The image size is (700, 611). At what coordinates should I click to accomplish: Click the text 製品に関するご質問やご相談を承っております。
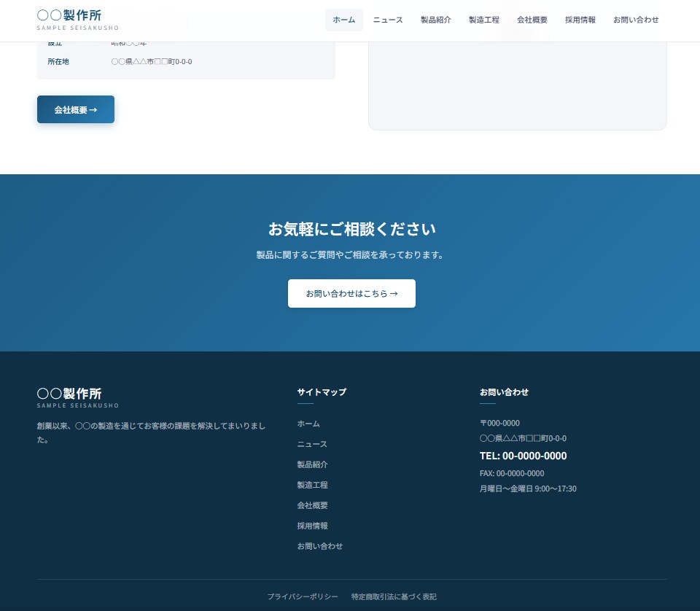click(x=350, y=255)
